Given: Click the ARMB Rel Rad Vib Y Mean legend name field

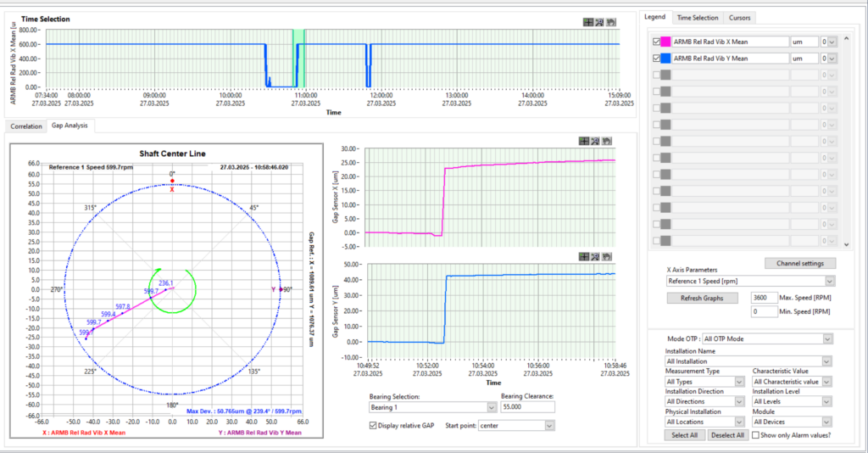Looking at the screenshot, I should (730, 59).
